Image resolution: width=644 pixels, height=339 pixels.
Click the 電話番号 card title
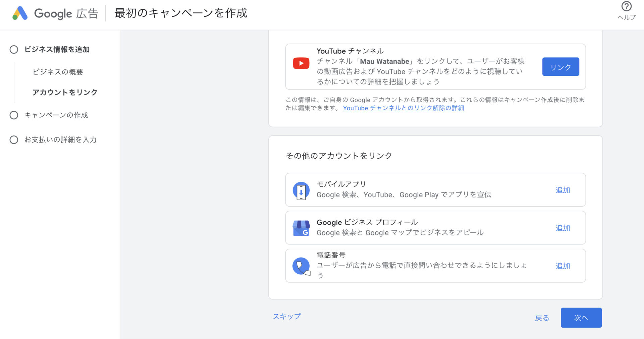(x=331, y=255)
